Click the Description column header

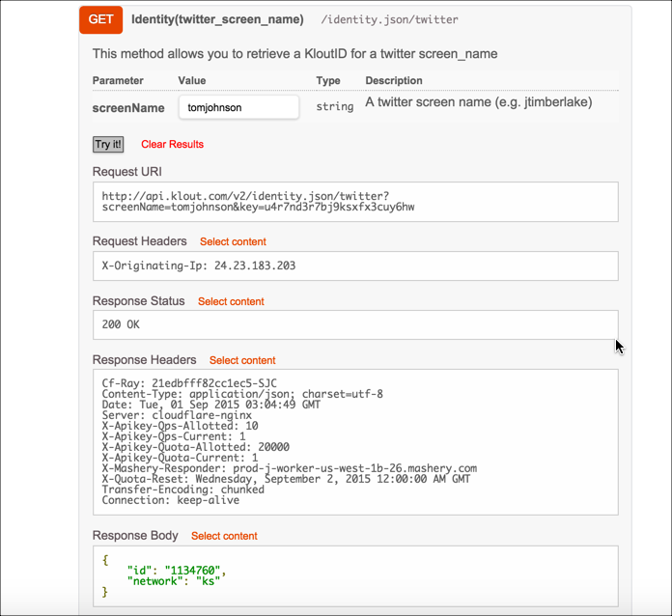[394, 81]
